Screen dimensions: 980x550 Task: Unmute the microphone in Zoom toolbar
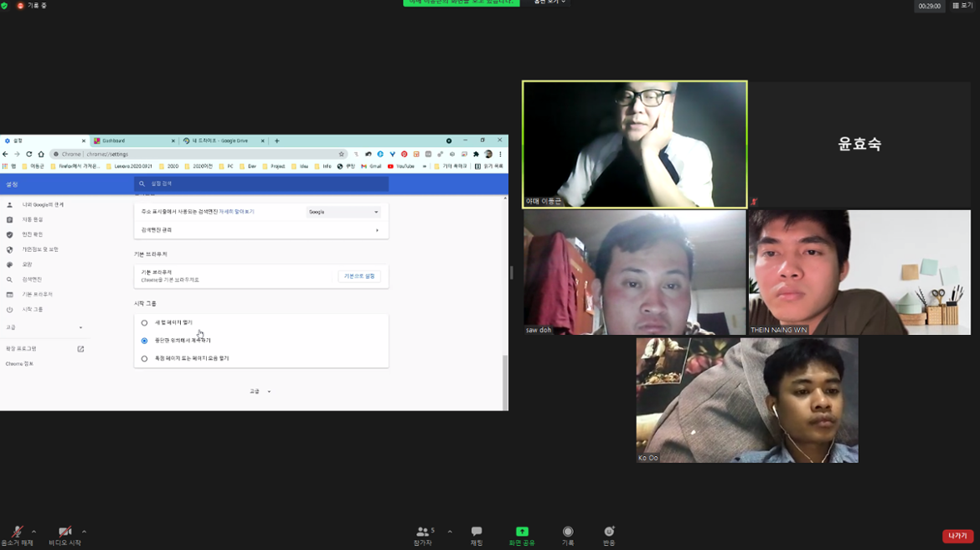click(x=17, y=532)
